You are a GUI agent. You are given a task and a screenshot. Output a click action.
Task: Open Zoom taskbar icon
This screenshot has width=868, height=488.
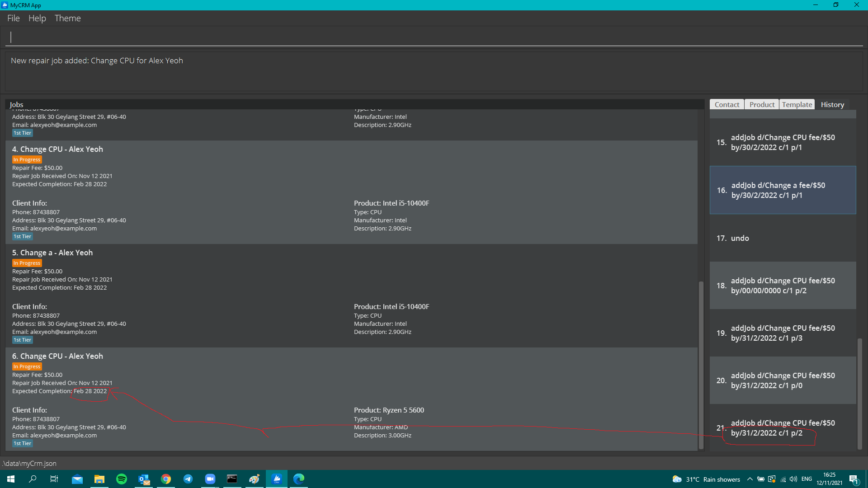coord(210,479)
